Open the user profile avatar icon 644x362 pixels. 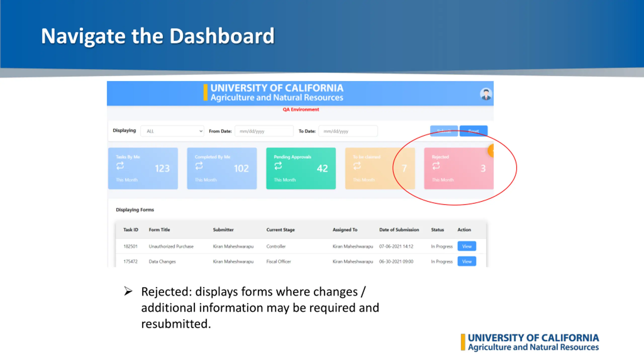coord(486,94)
